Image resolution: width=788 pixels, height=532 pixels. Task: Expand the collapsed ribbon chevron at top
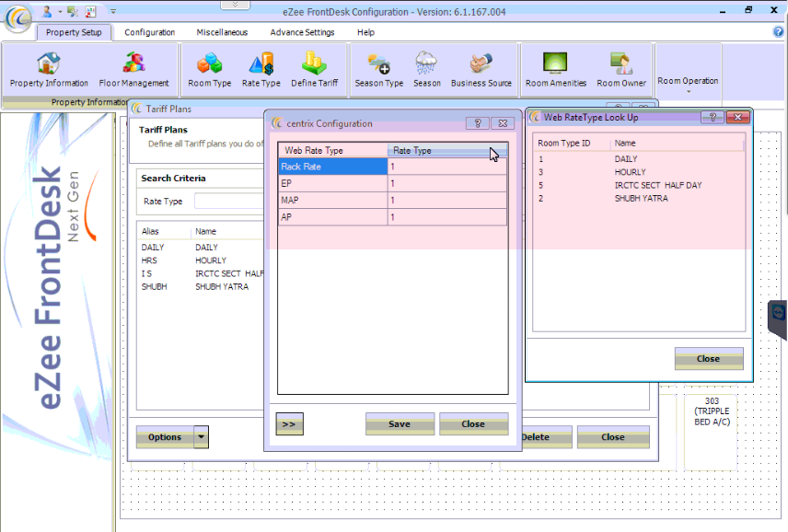(235, 5)
